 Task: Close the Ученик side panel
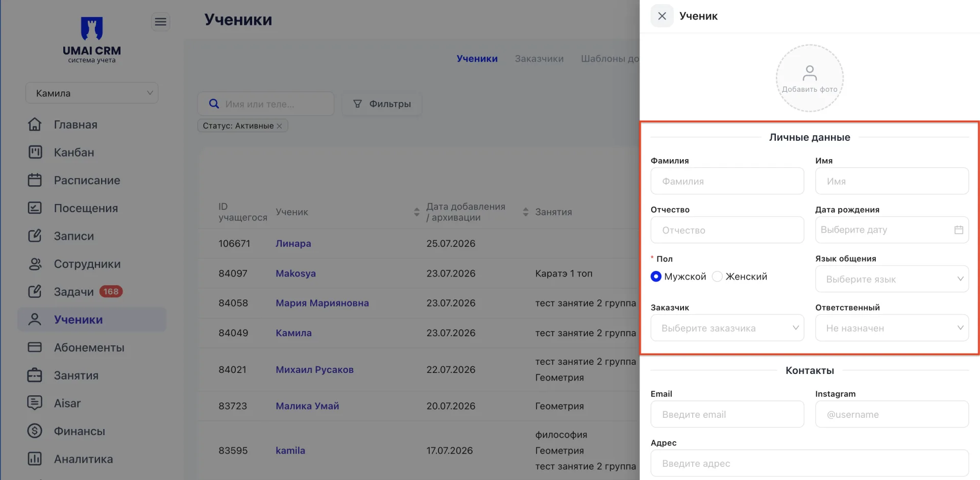662,16
